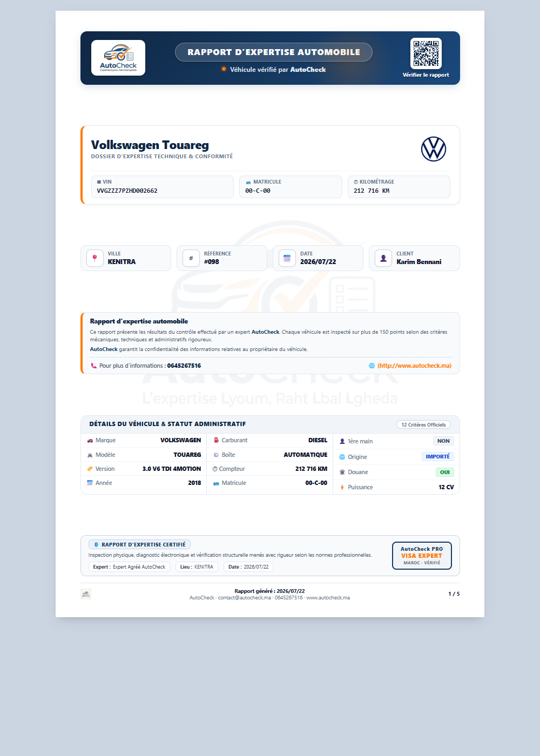Viewport: 540px width, 756px height.
Task: Click the client name Karim Bennani
Action: (419, 262)
